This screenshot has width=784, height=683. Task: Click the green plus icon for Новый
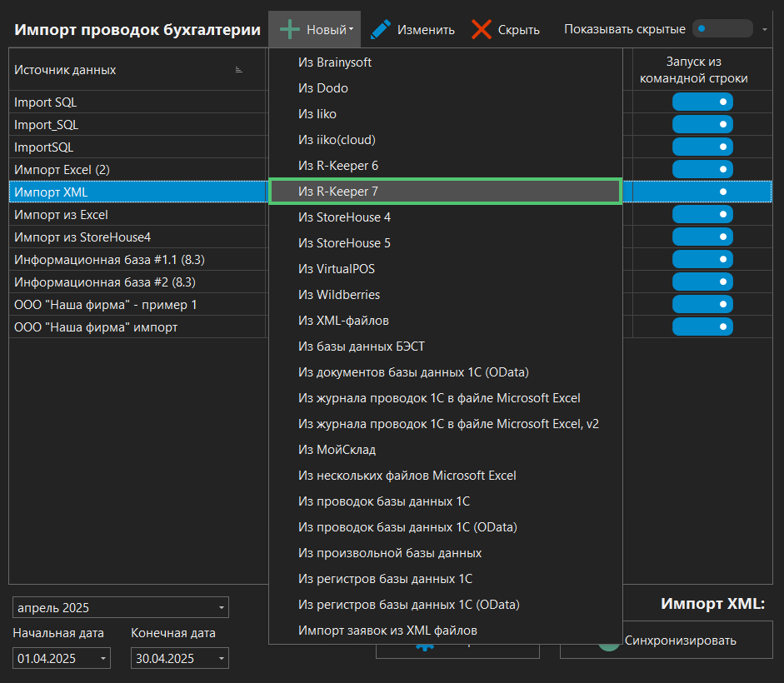(289, 30)
